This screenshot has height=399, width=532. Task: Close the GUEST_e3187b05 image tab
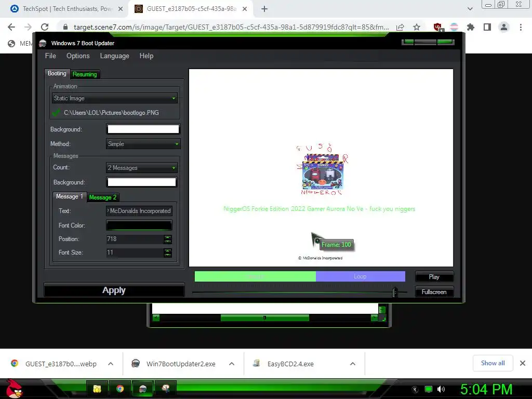tap(245, 9)
